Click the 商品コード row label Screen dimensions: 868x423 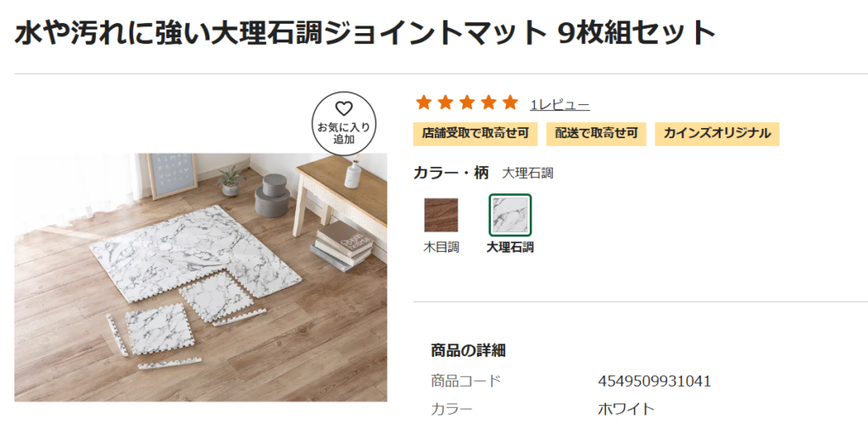point(465,381)
